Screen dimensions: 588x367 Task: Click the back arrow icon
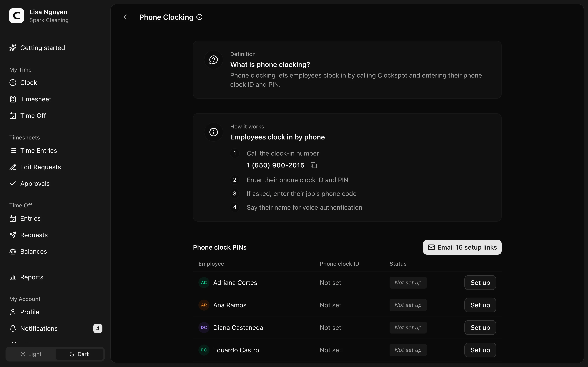point(126,17)
